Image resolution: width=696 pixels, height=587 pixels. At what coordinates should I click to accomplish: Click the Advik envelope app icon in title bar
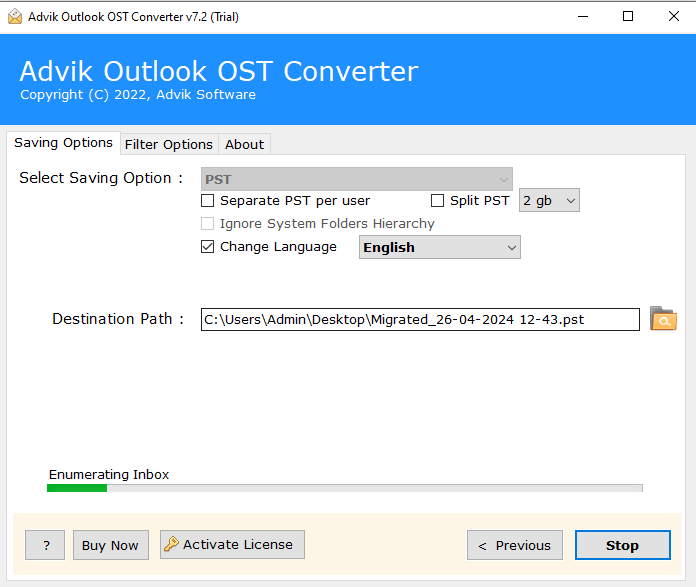pyautogui.click(x=15, y=16)
